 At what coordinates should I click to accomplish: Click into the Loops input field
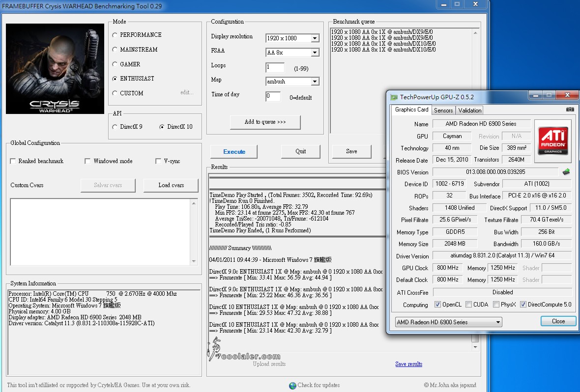tap(275, 67)
